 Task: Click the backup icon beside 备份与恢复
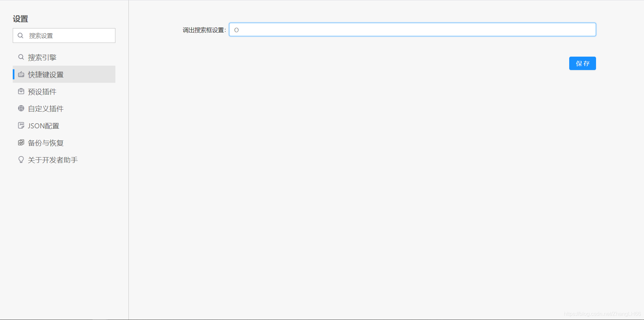21,143
